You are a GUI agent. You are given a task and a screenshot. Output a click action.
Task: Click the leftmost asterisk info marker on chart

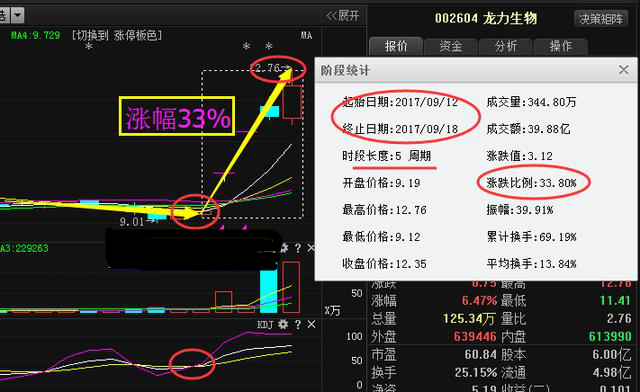[89, 47]
